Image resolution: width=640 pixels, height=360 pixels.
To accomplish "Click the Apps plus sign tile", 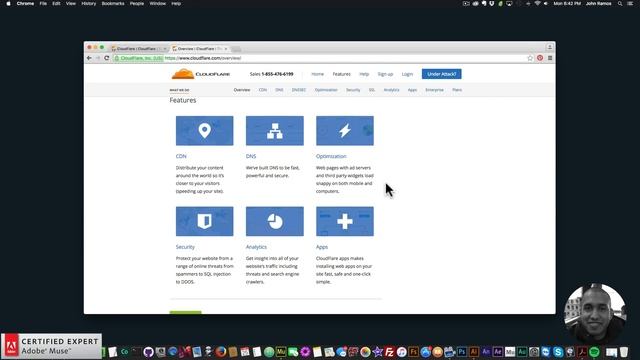I will [x=345, y=221].
